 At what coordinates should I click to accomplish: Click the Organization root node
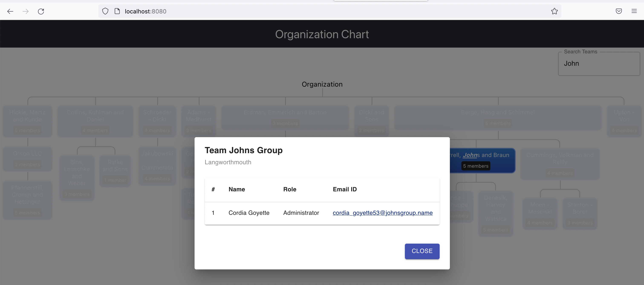322,84
